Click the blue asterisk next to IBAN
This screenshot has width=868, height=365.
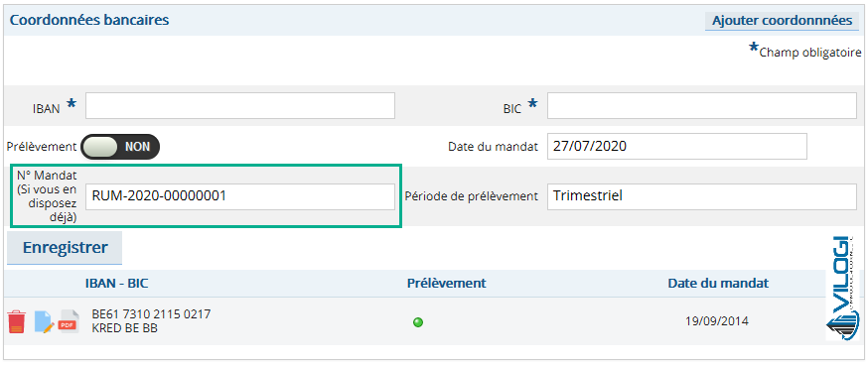coord(72,103)
